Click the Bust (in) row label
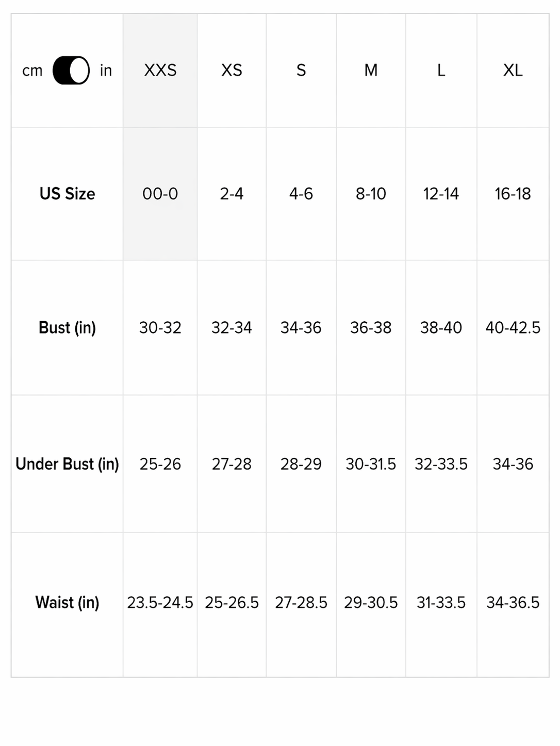The height and width of the screenshot is (746, 560). (x=67, y=327)
